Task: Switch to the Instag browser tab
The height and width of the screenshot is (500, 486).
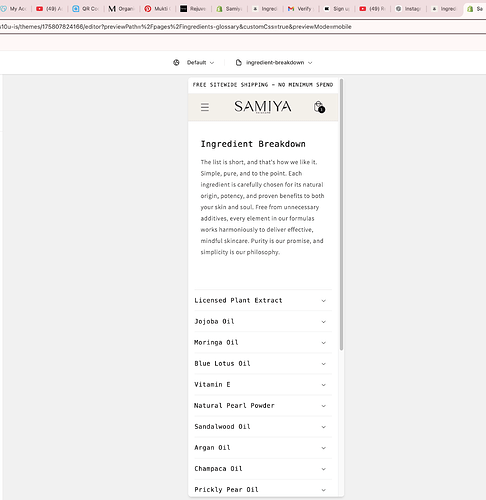Action: click(x=408, y=9)
